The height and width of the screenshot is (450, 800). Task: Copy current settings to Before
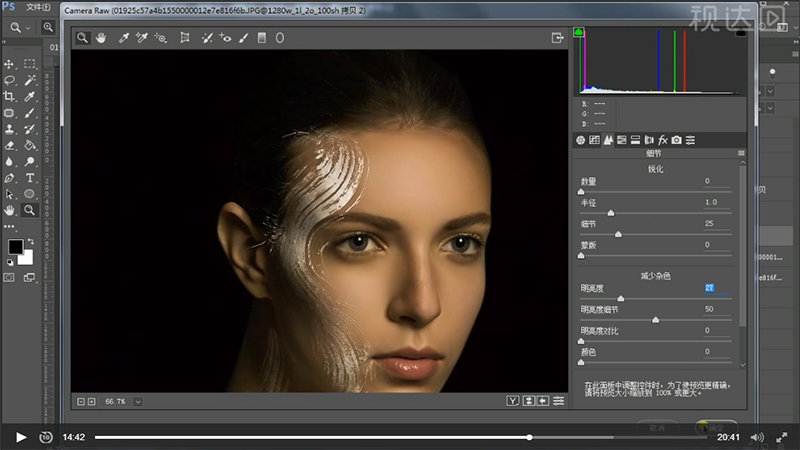[543, 401]
